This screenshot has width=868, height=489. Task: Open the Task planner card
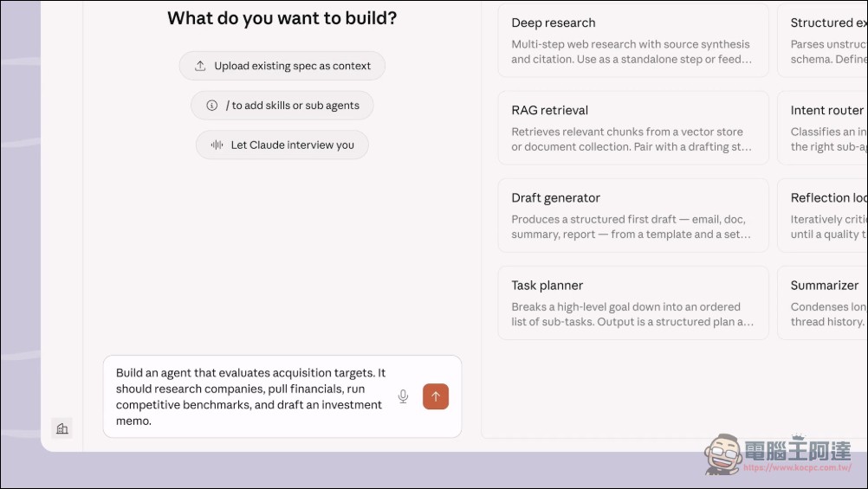click(632, 303)
